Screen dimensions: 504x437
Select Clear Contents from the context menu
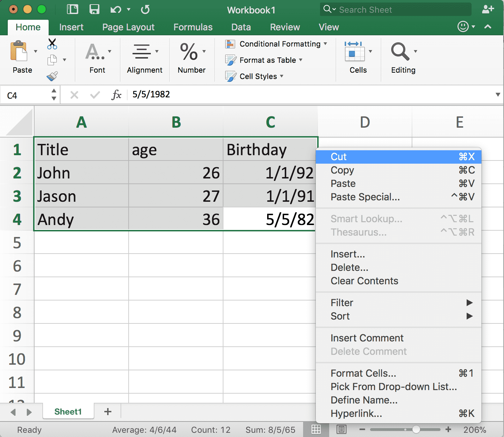364,281
